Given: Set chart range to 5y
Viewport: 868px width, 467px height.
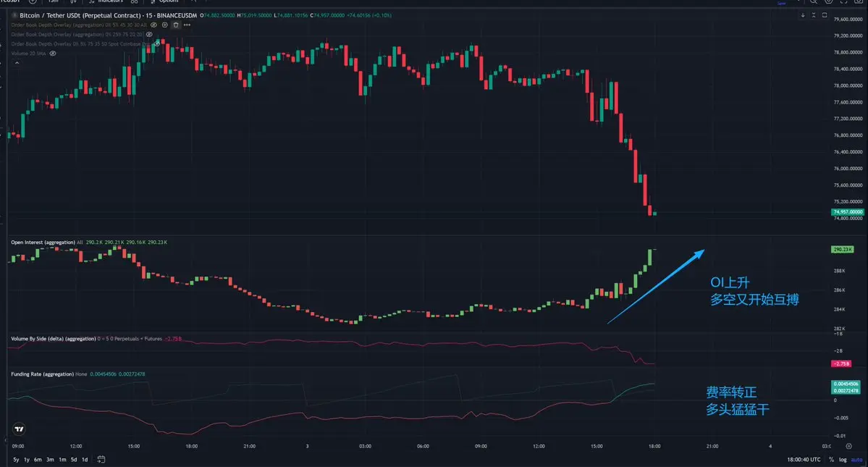Looking at the screenshot, I should tap(16, 459).
